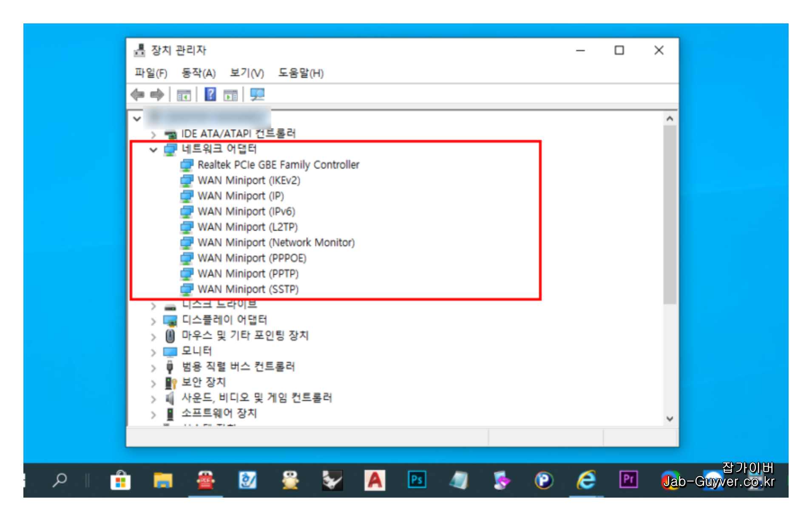Open Premiere Pro from the taskbar
This screenshot has width=812, height=521.
click(x=629, y=481)
